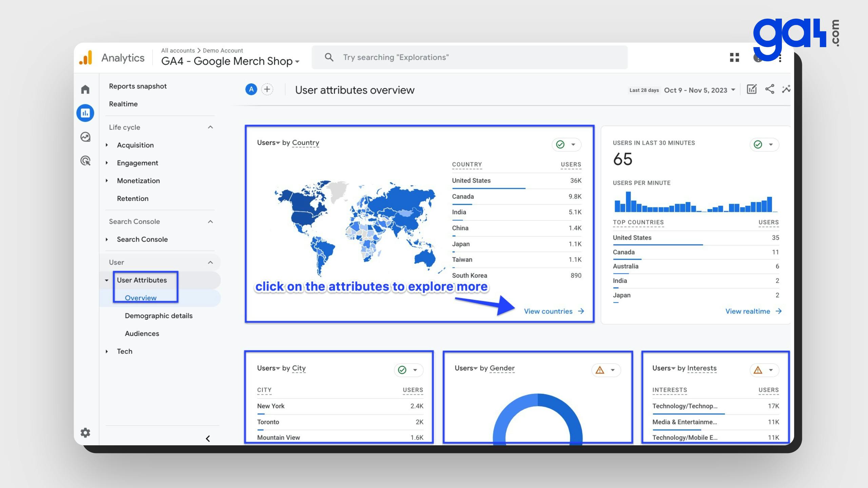This screenshot has width=868, height=488.
Task: Open the Realtime report
Action: [x=123, y=104]
